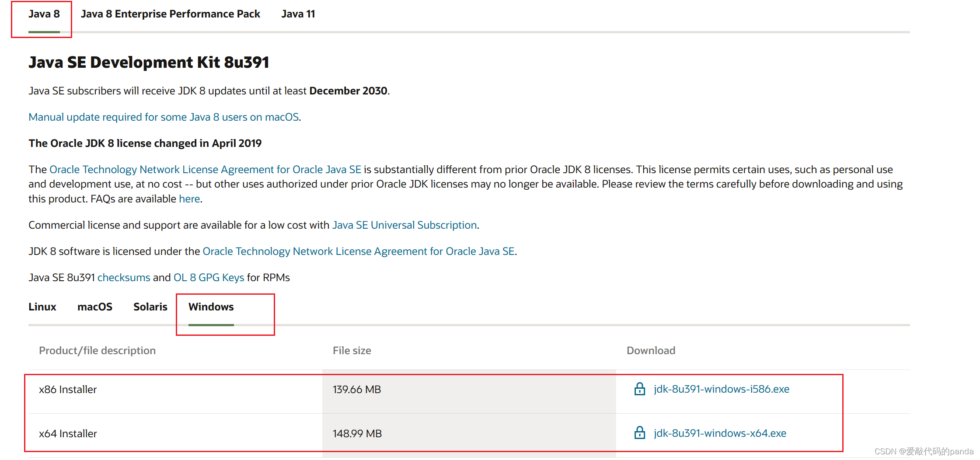Click the 'File size' column header
The height and width of the screenshot is (460, 980).
(x=352, y=350)
